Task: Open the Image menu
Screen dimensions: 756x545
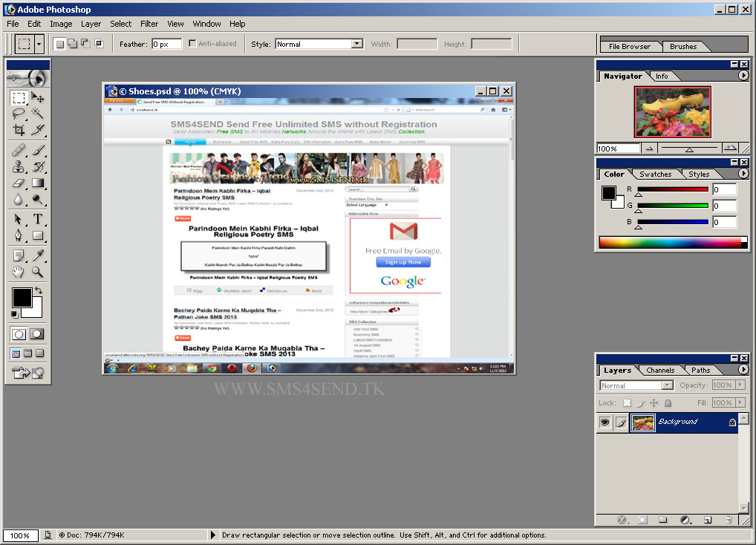Action: pos(61,24)
